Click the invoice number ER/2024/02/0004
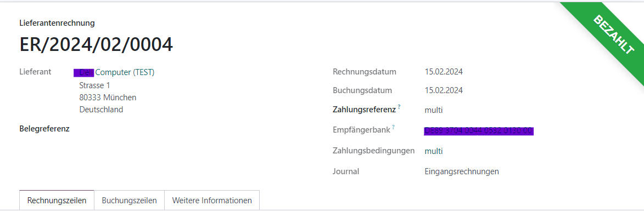The image size is (644, 212). 97,44
